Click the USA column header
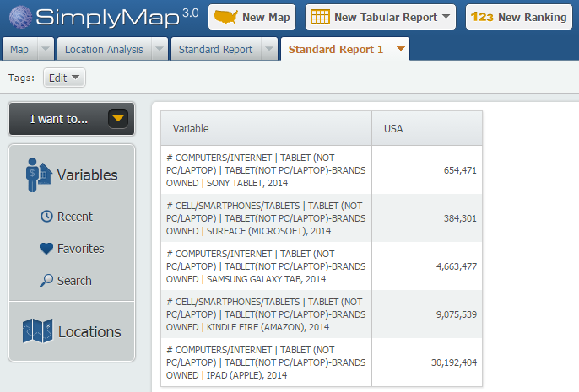579x392 pixels. pyautogui.click(x=427, y=128)
